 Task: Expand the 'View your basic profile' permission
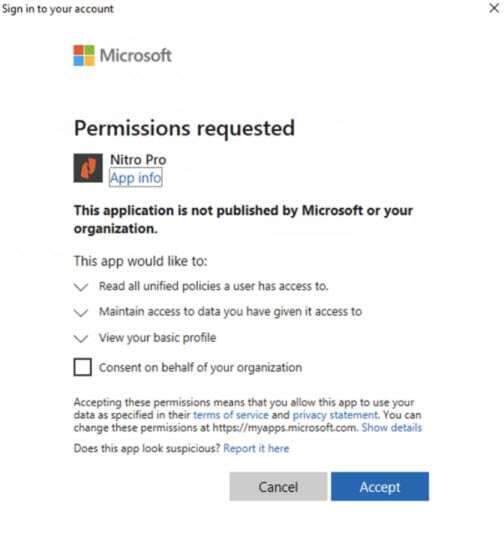click(x=81, y=339)
